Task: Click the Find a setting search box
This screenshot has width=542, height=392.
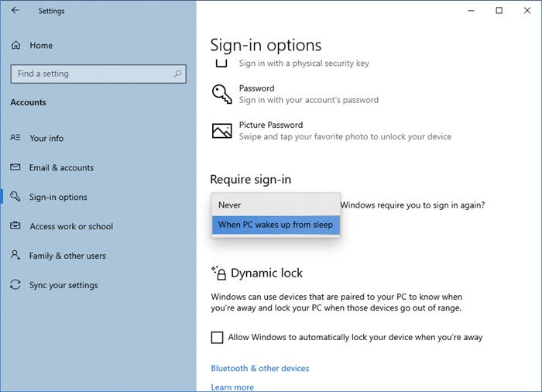Action: 91,74
